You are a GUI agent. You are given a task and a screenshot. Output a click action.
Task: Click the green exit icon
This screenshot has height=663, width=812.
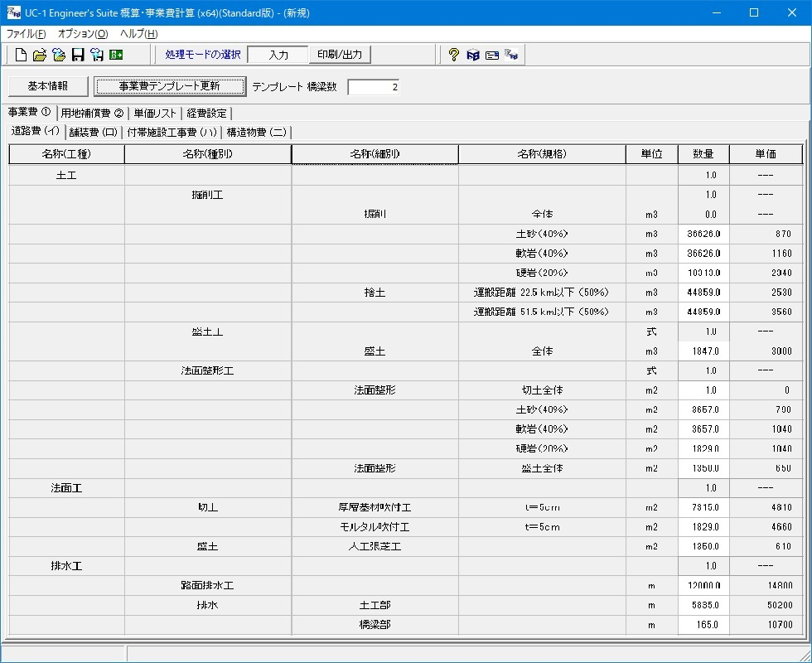[x=116, y=55]
